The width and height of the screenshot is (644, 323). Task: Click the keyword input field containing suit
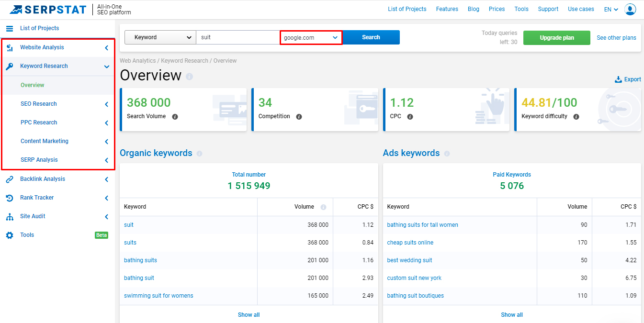pos(238,37)
